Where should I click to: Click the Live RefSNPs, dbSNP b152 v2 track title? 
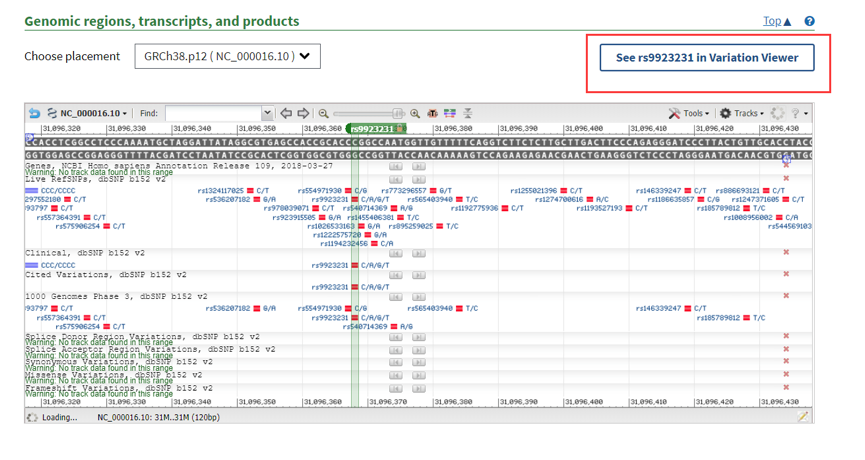point(95,179)
